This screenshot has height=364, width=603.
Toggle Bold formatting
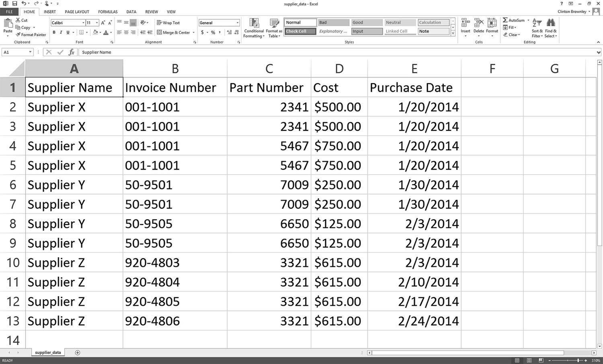coord(54,33)
